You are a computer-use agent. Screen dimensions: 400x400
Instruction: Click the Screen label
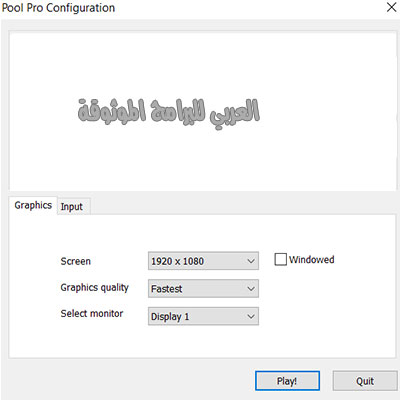tap(76, 261)
